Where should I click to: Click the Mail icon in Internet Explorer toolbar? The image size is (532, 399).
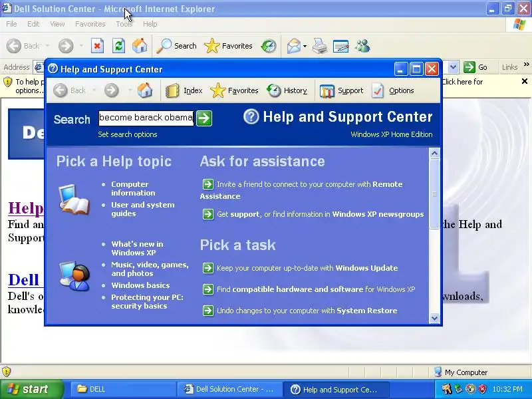[293, 46]
